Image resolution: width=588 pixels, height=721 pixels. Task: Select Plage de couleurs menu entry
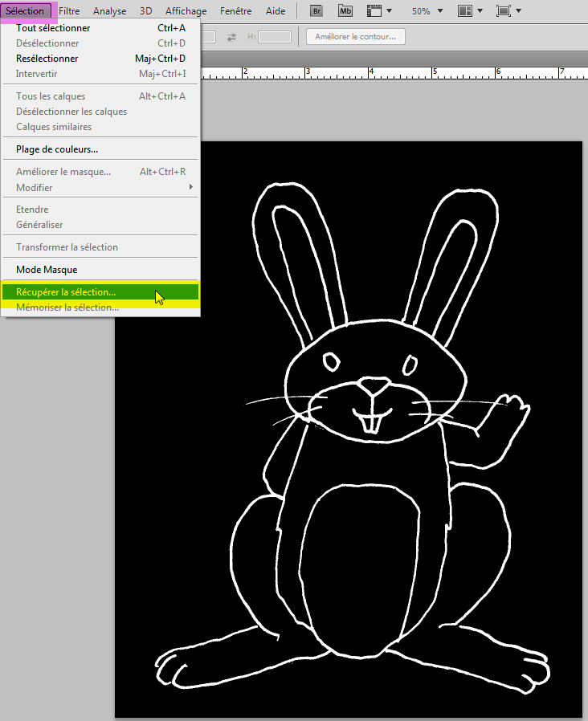(x=57, y=149)
